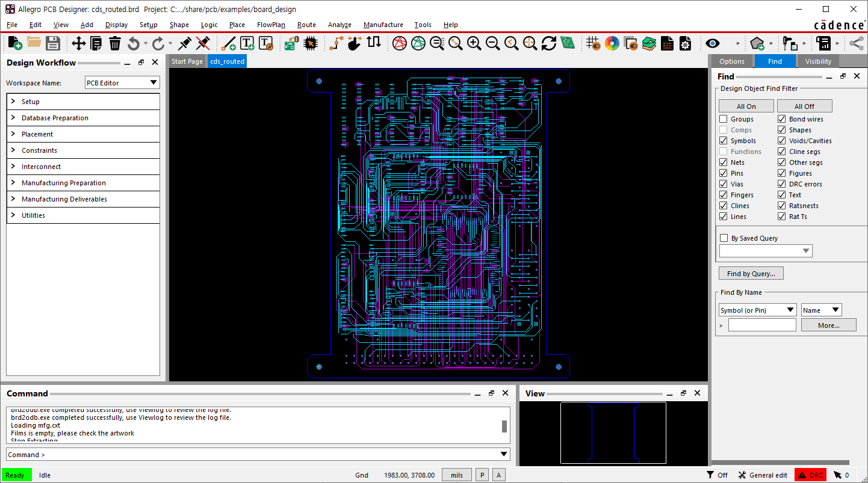Expand the Manufacturing Deliverables section
This screenshot has width=868, height=483.
click(x=83, y=199)
